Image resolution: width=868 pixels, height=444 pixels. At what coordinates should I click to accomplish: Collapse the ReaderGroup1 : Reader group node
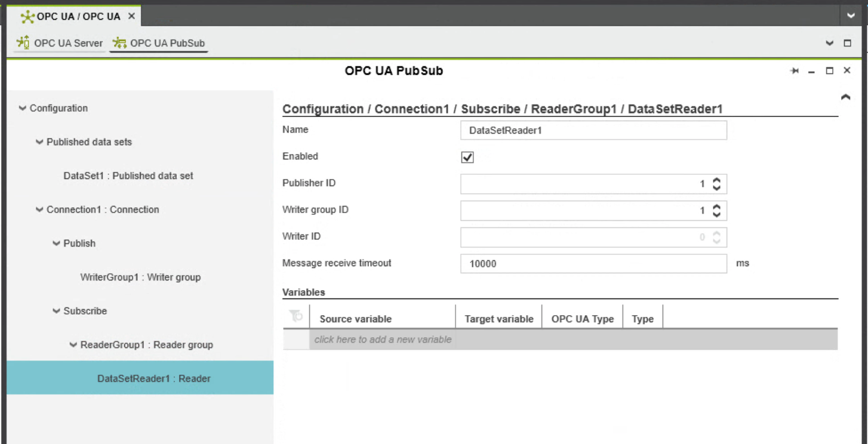pyautogui.click(x=73, y=345)
